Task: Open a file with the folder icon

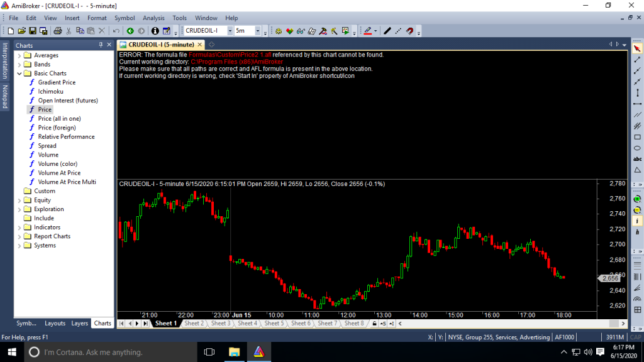Action: 21,31
